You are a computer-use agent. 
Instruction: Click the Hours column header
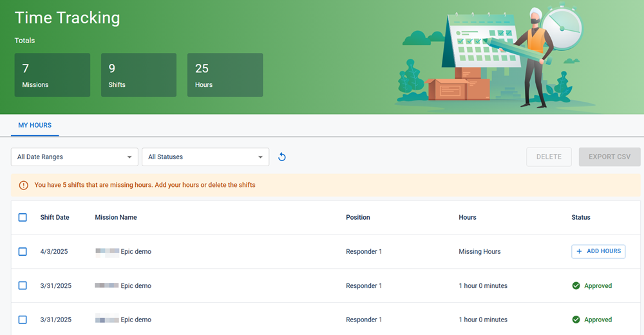tap(468, 217)
